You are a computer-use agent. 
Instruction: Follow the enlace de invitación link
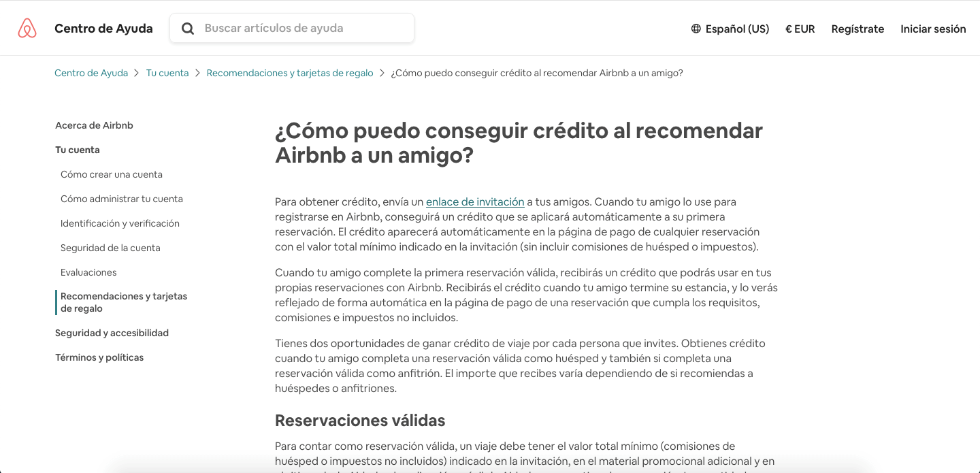(475, 201)
